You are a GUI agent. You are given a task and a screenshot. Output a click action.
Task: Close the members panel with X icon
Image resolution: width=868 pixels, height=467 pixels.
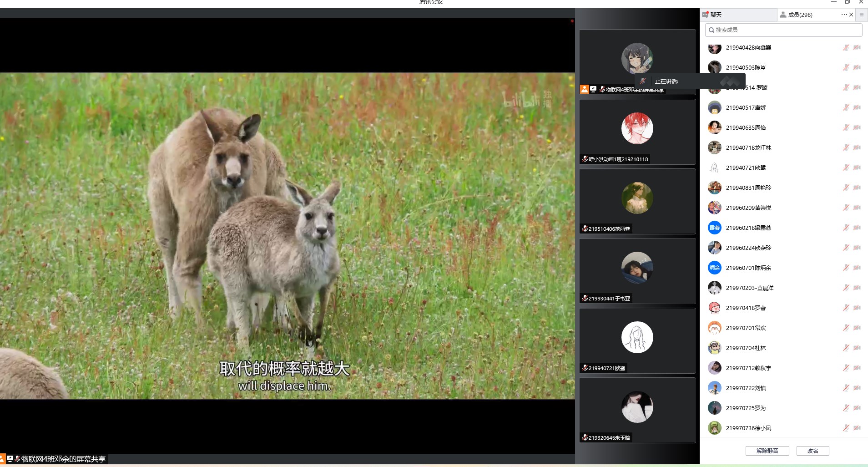(851, 15)
